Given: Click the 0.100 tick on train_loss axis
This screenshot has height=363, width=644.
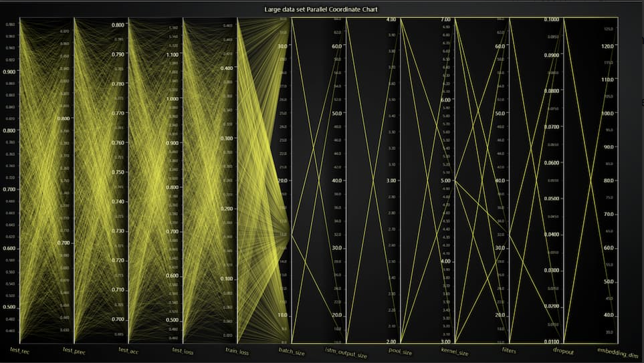Looking at the screenshot, I should tap(227, 279).
